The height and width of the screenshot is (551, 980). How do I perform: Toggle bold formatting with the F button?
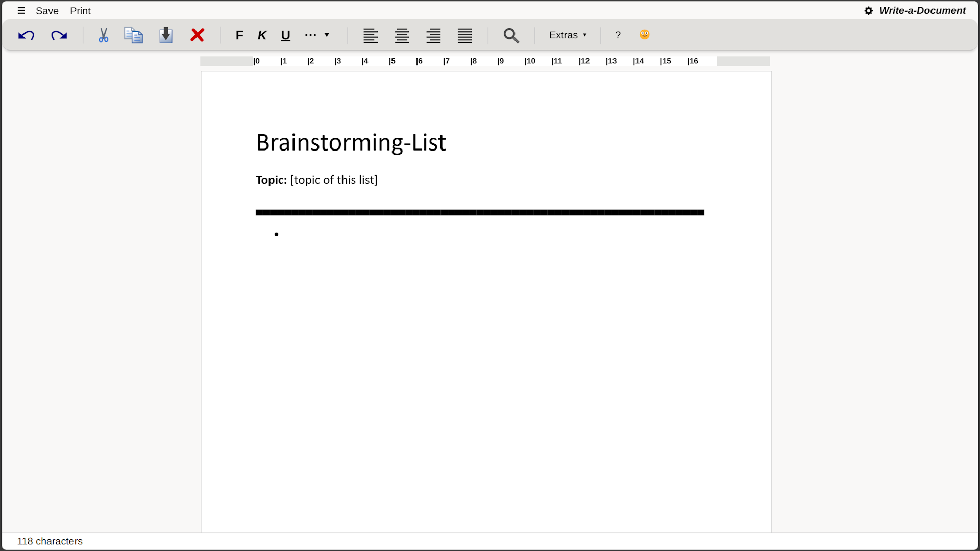point(239,35)
